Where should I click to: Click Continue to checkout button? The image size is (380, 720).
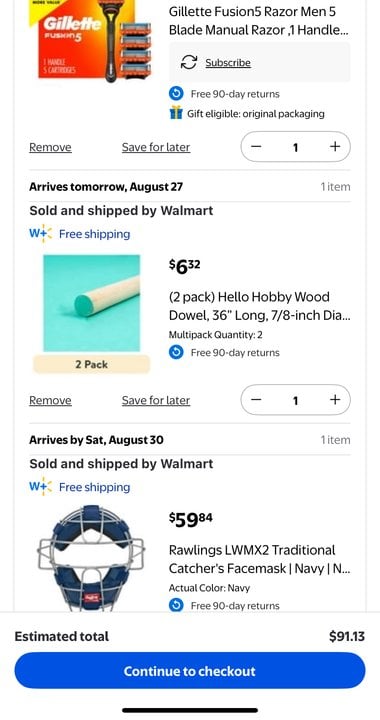click(x=190, y=671)
